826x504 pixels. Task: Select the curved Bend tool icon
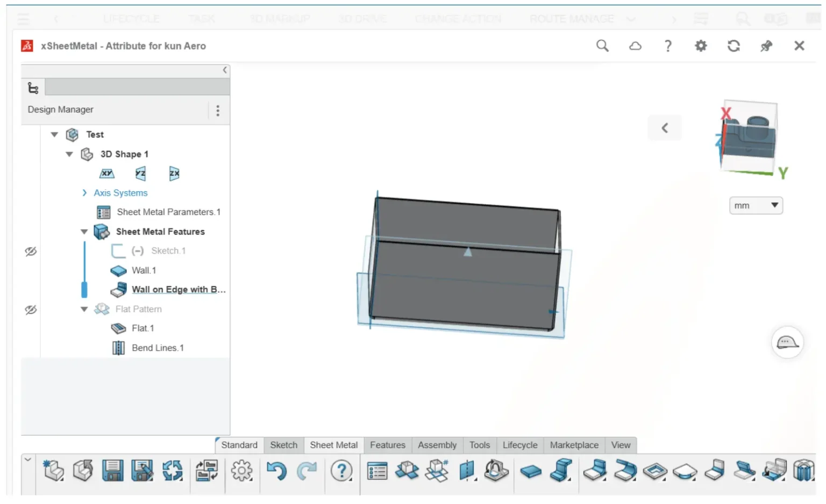[625, 471]
